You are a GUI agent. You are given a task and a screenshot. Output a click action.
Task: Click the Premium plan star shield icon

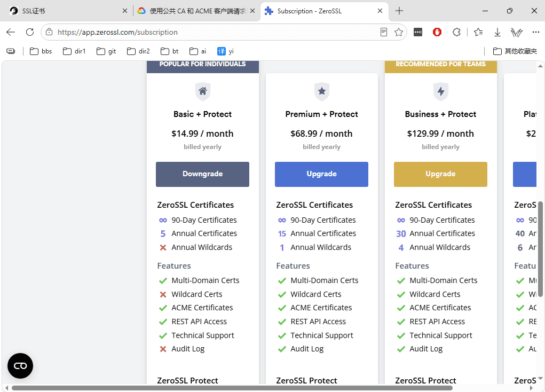point(322,91)
